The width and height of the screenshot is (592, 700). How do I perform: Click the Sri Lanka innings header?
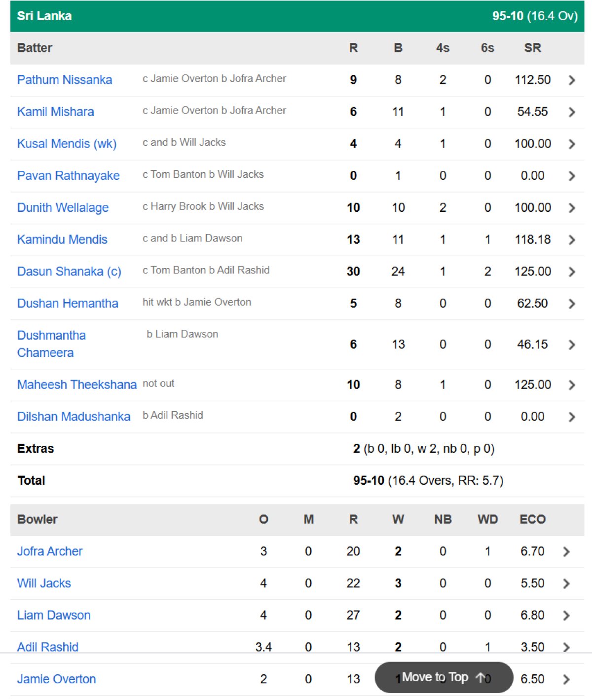tap(44, 16)
